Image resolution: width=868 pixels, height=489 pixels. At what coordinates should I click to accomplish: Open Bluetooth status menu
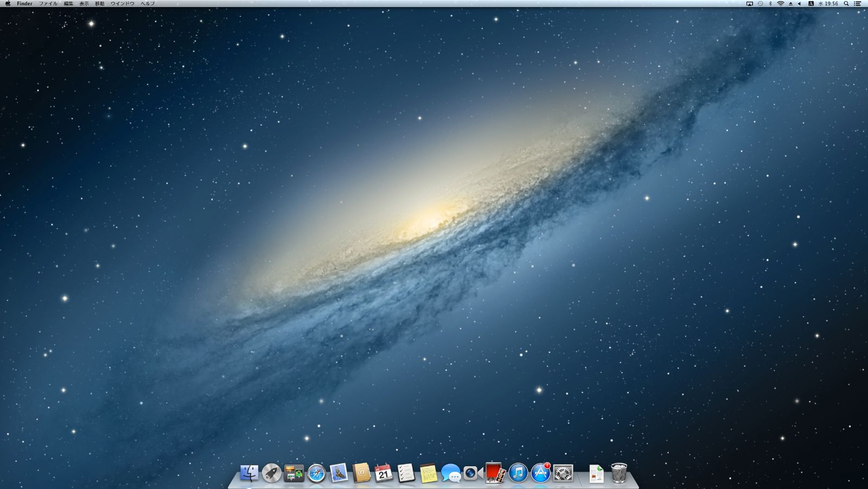click(770, 3)
